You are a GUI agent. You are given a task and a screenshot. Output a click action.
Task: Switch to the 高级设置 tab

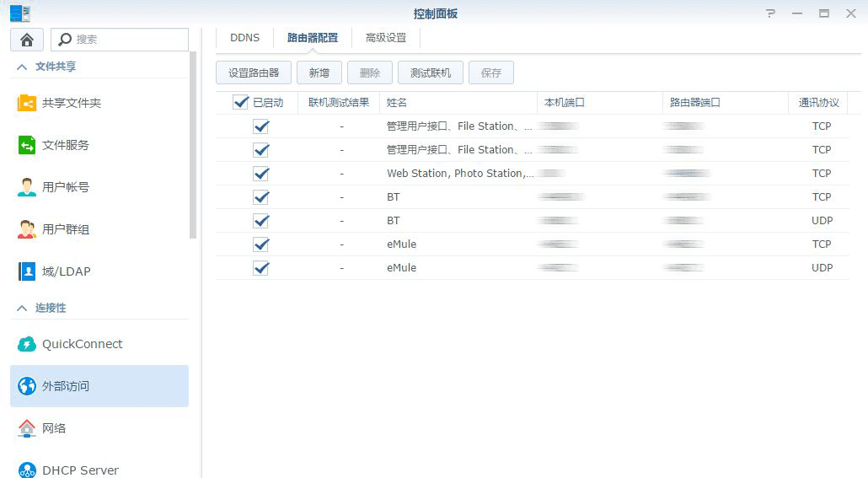pos(386,38)
